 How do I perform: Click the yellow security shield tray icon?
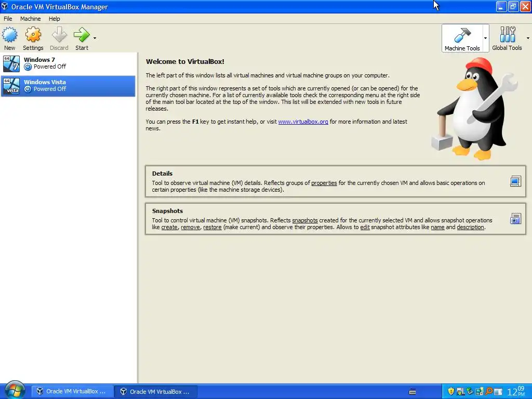[451, 392]
